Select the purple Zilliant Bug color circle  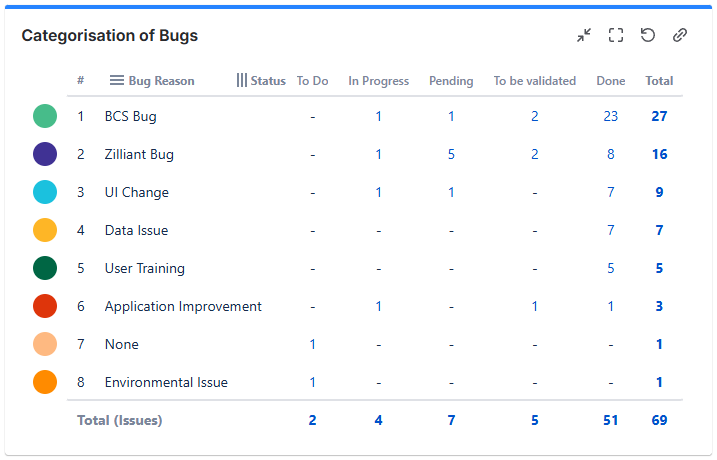(x=45, y=154)
